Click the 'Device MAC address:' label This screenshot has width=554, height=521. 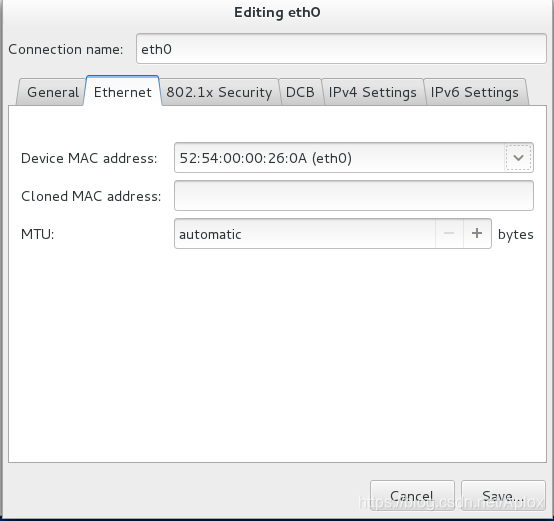click(89, 158)
